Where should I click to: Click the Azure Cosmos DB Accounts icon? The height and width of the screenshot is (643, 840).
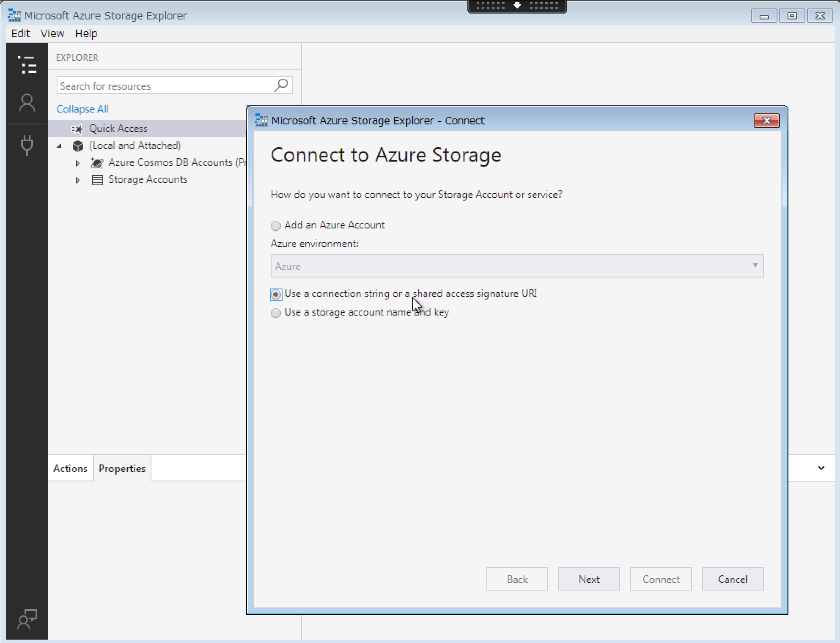[97, 162]
